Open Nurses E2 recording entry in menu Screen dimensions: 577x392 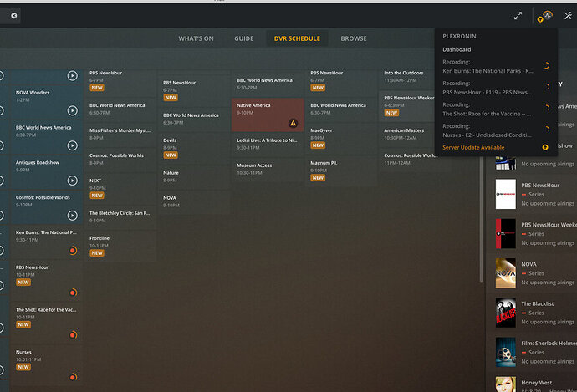pos(495,130)
